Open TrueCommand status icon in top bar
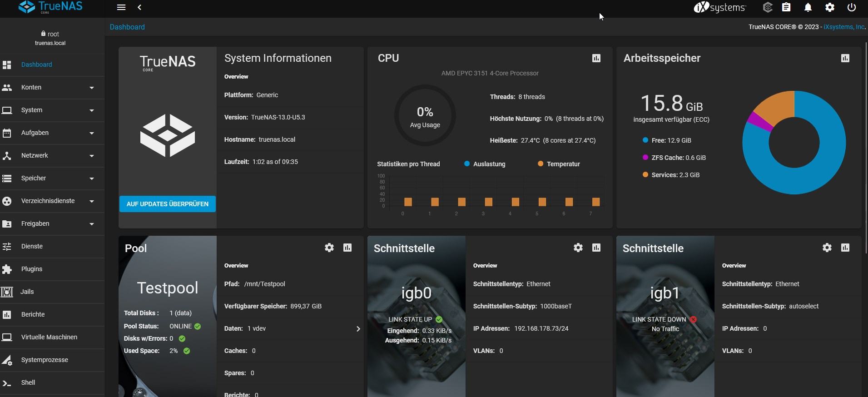Screen dimensions: 868x397 click(768, 7)
